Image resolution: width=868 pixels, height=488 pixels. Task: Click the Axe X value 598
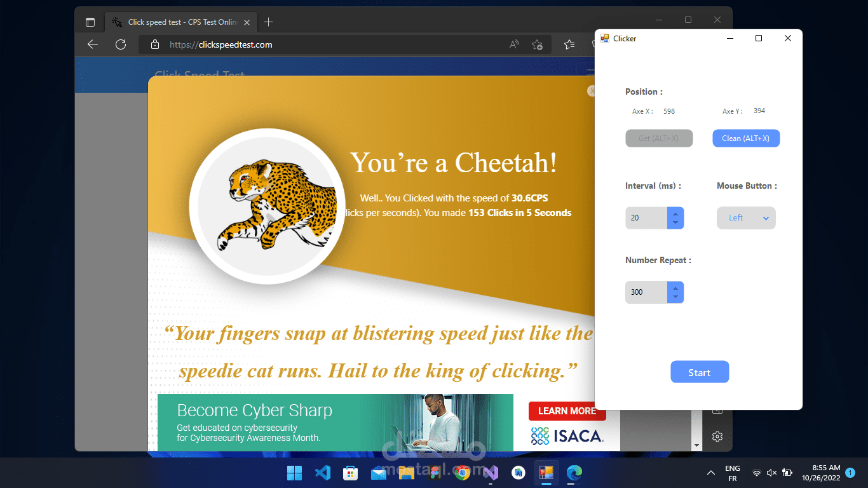coord(669,111)
